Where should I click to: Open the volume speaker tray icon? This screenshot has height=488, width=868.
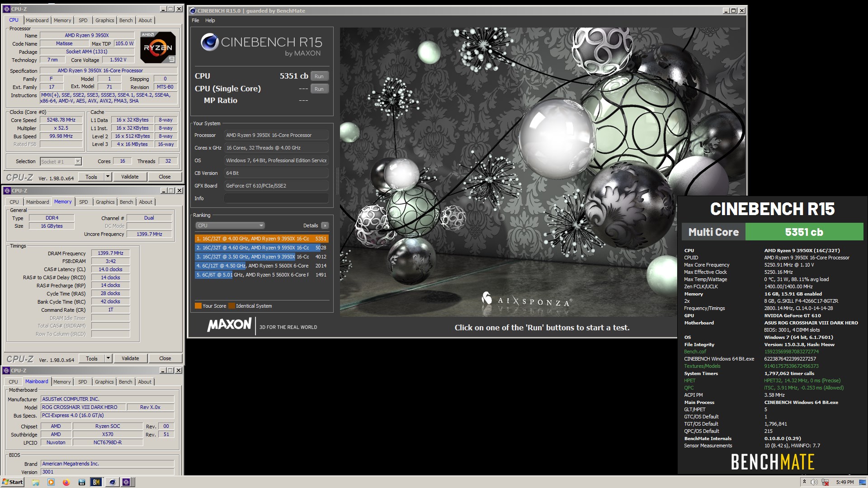[814, 482]
